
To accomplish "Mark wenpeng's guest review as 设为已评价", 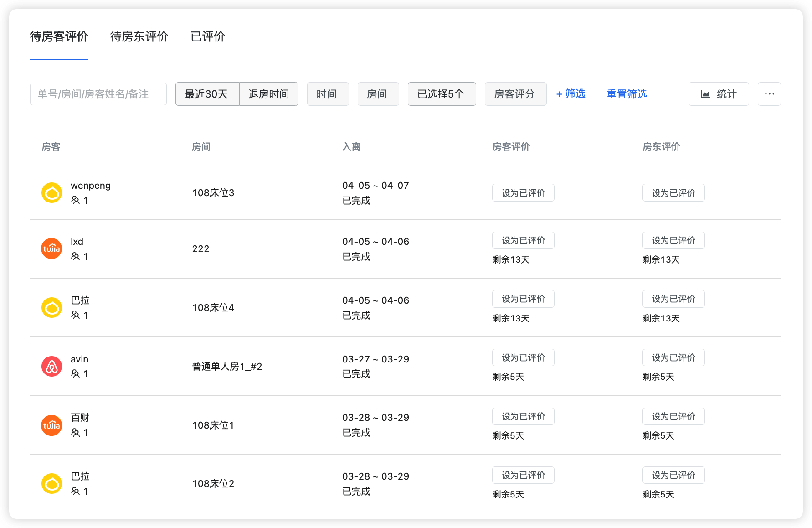I will [523, 193].
